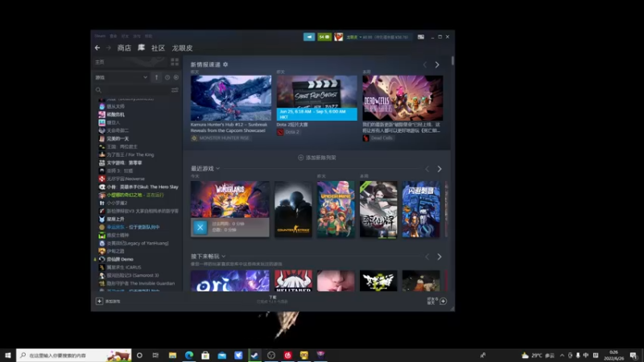
Task: Open the Wonderlands game cover
Action: [230, 200]
